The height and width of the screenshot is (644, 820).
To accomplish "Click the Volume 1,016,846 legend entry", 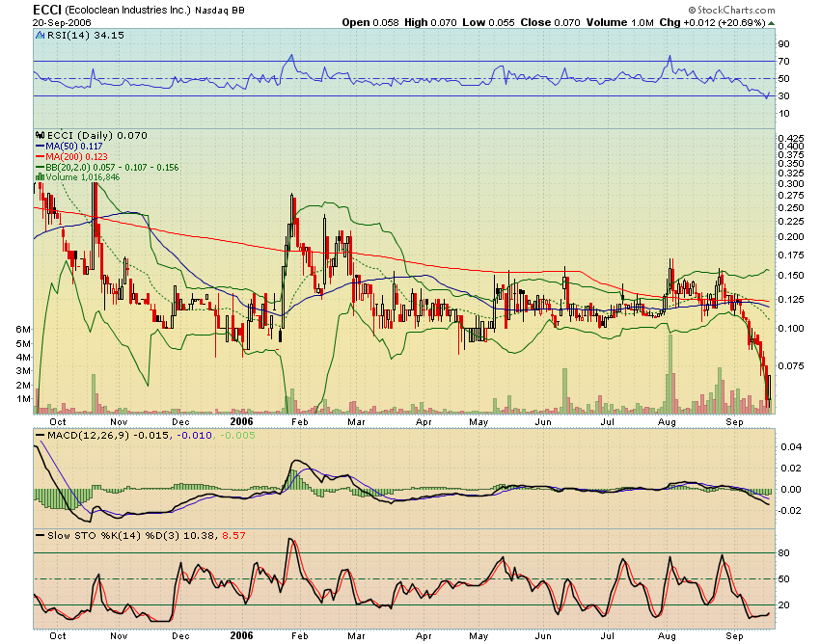I will point(83,177).
